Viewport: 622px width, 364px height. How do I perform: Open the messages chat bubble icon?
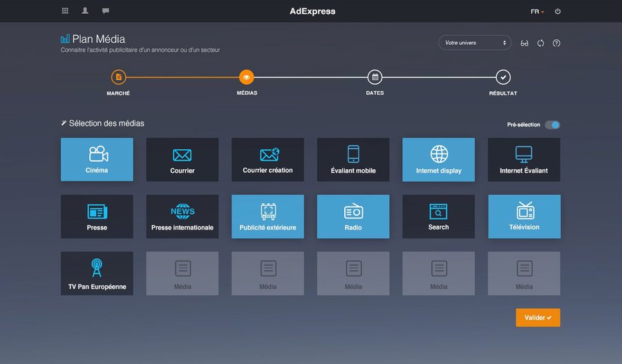coord(106,11)
